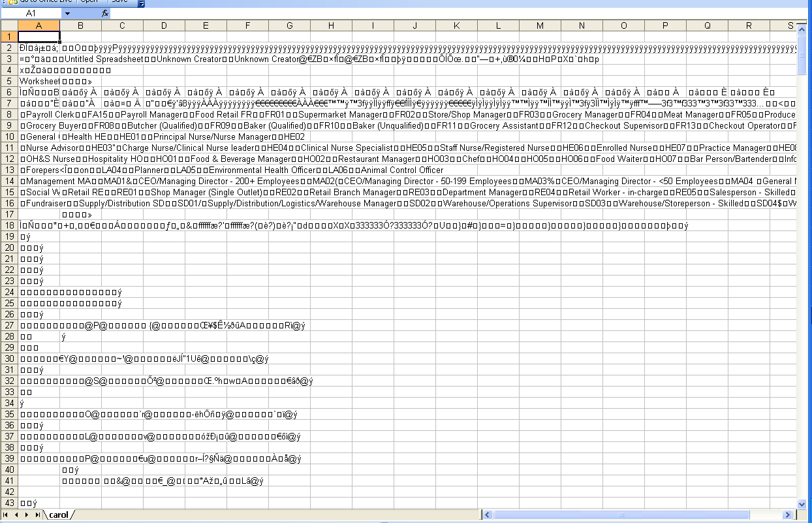Screen dimensions: 812x523
Task: Click 'Nurse Advisor' text in row 11
Action: [52, 148]
